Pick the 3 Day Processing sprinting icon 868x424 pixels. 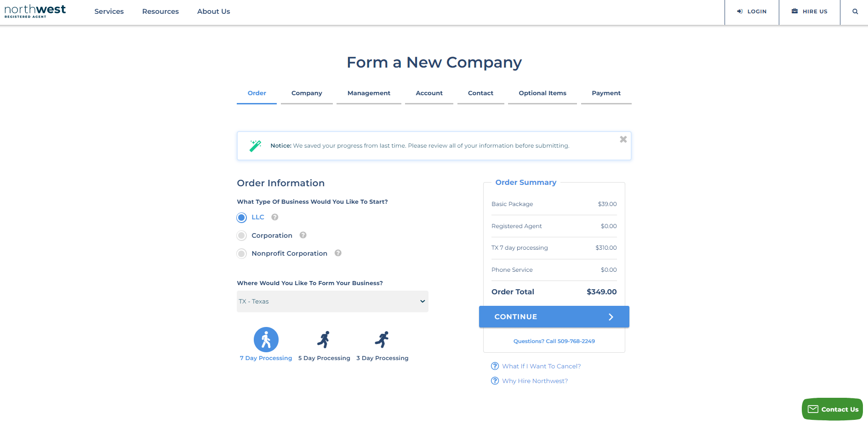tap(382, 340)
